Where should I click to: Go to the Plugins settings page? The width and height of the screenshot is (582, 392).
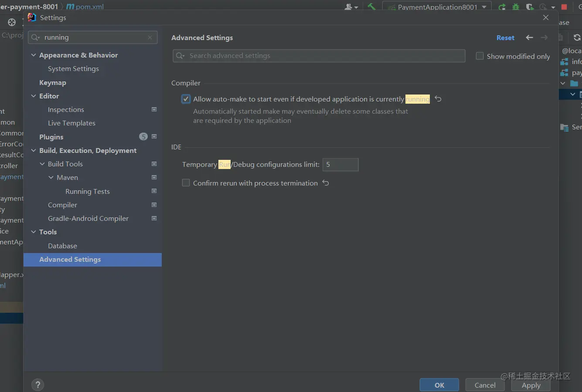tap(51, 137)
